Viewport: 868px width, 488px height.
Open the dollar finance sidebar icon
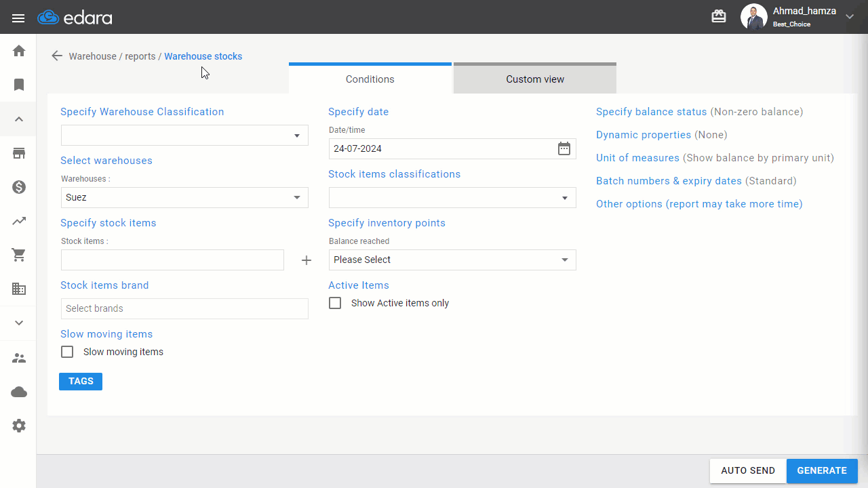point(19,187)
